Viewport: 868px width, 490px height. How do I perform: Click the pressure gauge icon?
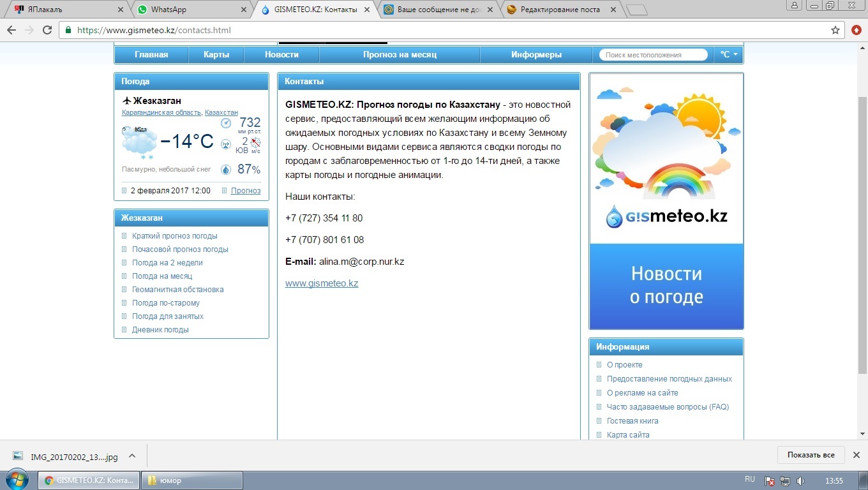[226, 123]
